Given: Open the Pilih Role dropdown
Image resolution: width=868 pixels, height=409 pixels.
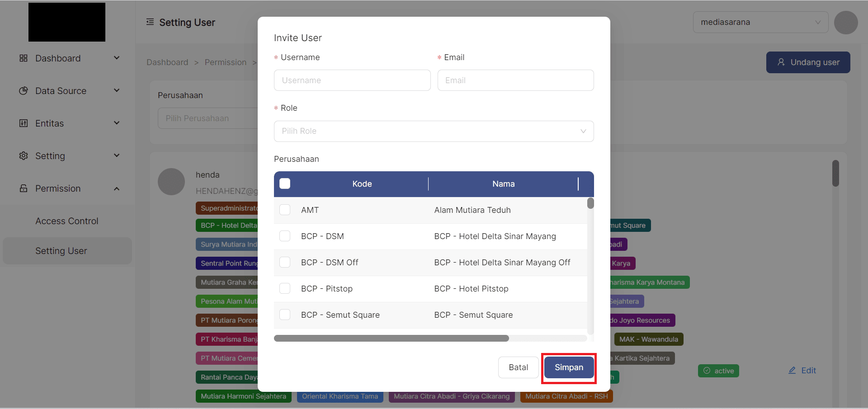Looking at the screenshot, I should click(x=434, y=131).
